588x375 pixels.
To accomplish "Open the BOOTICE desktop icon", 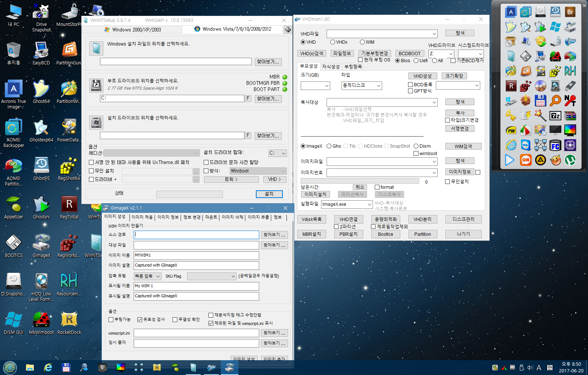I will coord(14,246).
